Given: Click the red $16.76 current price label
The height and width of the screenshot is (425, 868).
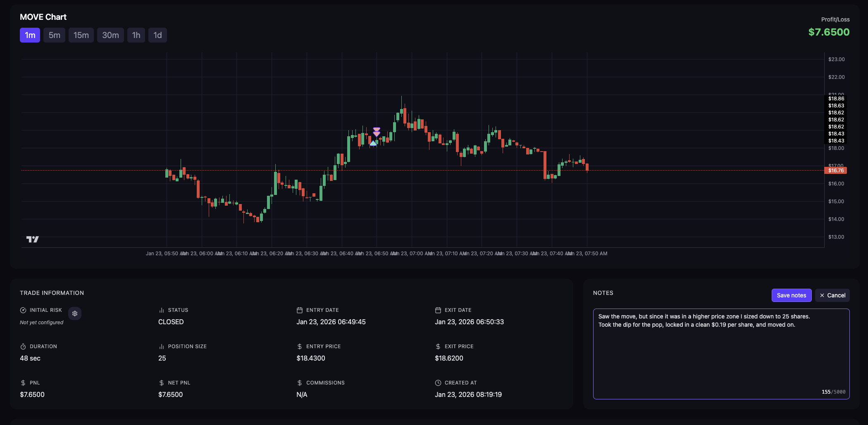Looking at the screenshot, I should [x=835, y=171].
